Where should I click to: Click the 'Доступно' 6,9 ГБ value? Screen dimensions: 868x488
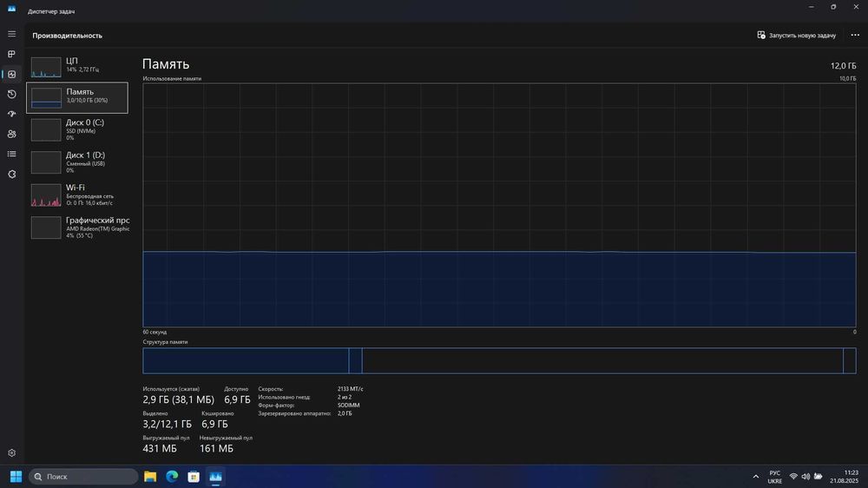pos(237,399)
